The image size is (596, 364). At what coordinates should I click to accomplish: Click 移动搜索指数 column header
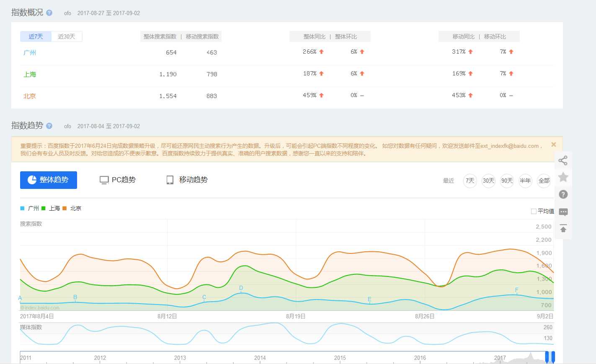[x=202, y=36]
